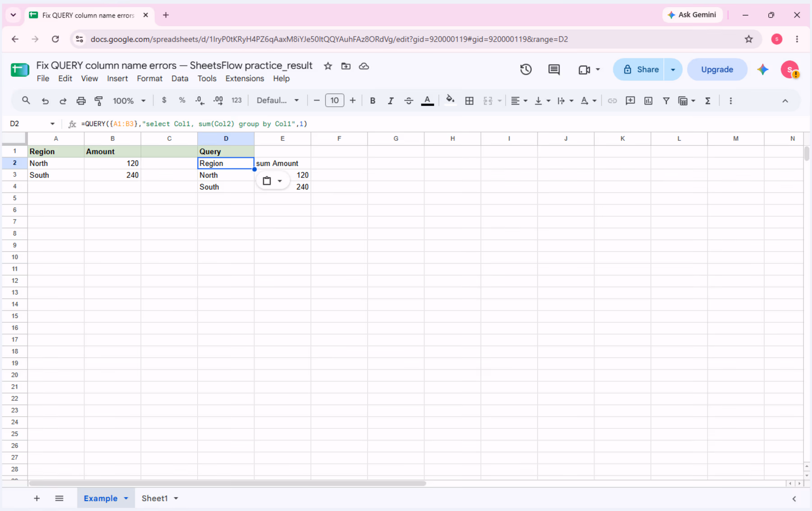Click the Upgrade button

[x=717, y=70]
